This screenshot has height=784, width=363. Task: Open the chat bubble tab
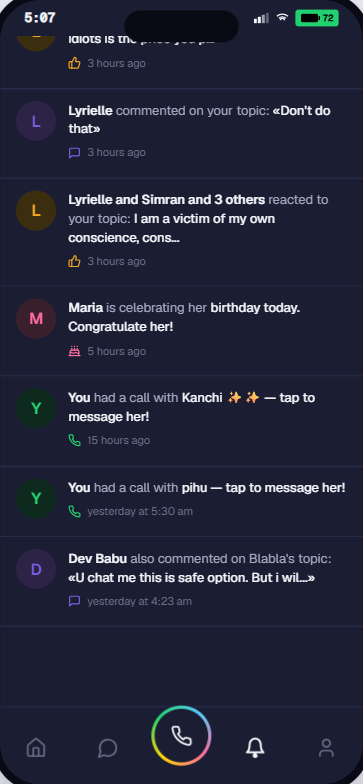coord(108,748)
